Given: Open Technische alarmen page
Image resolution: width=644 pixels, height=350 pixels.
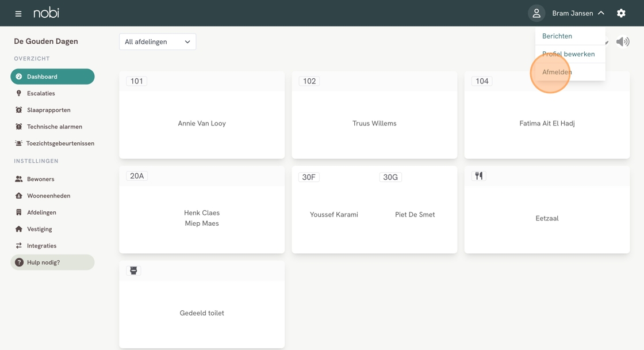Looking at the screenshot, I should (x=54, y=127).
